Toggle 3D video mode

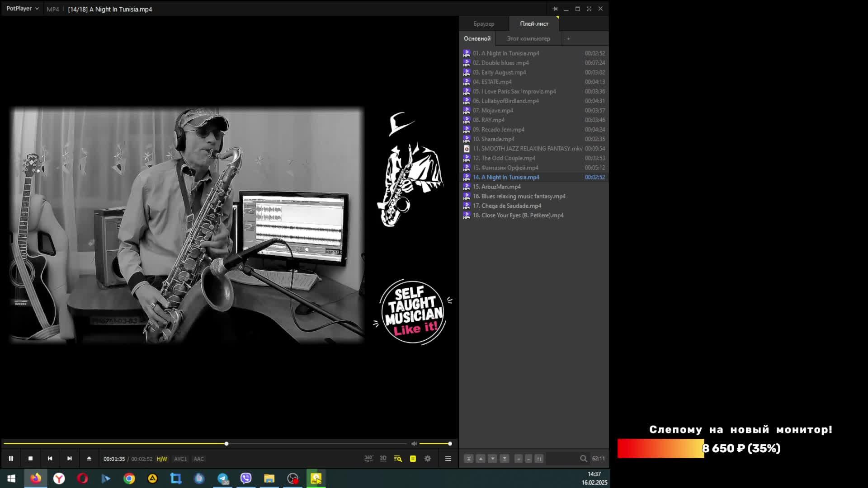(383, 459)
